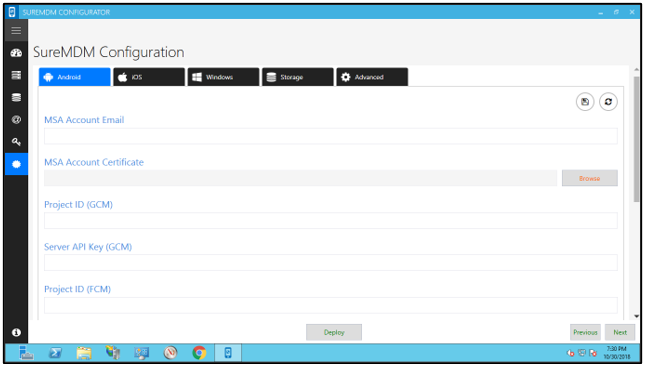Open the email at-sign sidebar icon
The width and height of the screenshot is (645, 367).
(16, 119)
